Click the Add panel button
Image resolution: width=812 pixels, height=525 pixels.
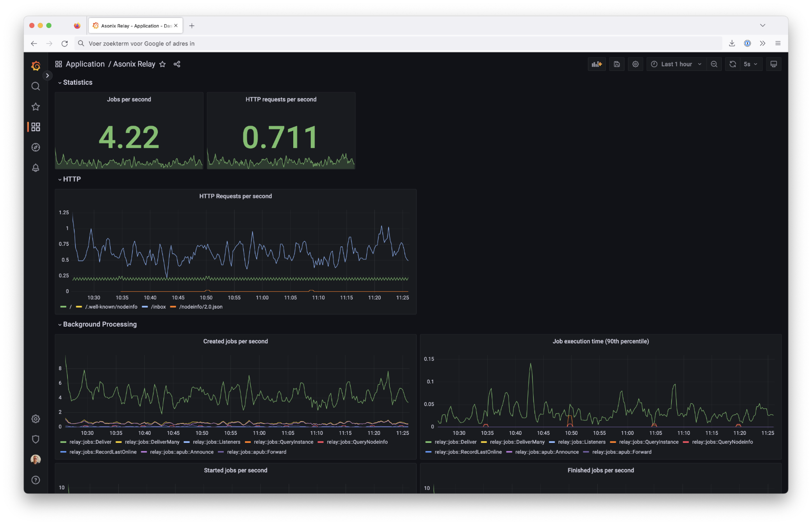pyautogui.click(x=597, y=64)
